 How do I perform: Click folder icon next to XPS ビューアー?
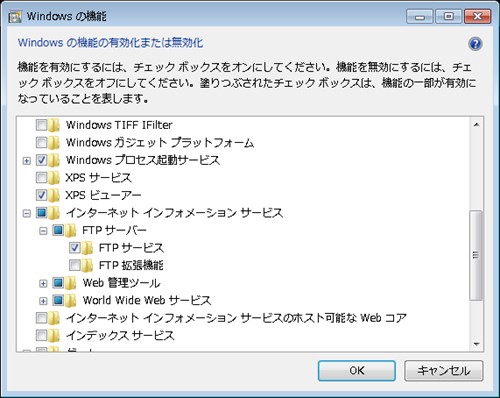[54, 195]
